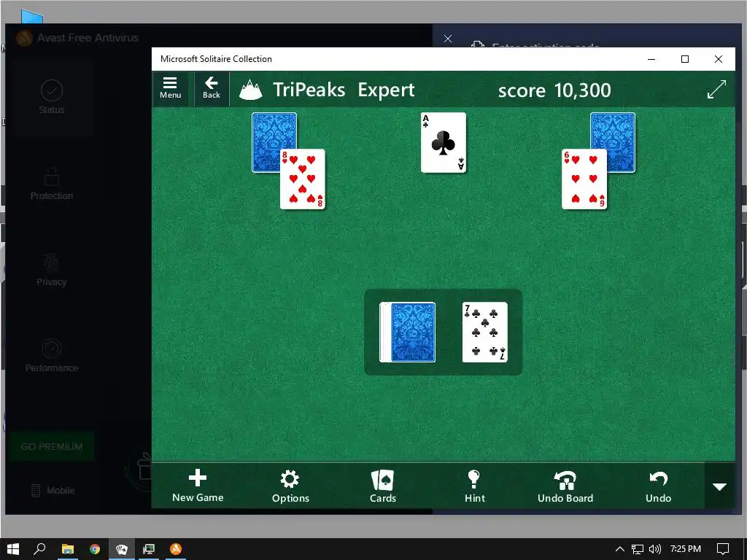747x560 pixels.
Task: Minimize the Solitaire Collection window
Action: (x=651, y=59)
